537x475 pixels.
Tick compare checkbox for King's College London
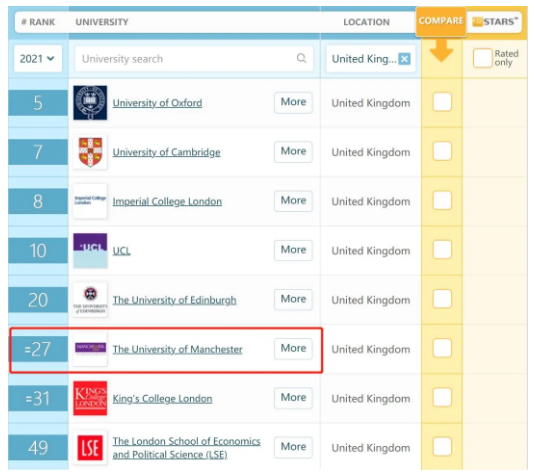[x=442, y=397]
